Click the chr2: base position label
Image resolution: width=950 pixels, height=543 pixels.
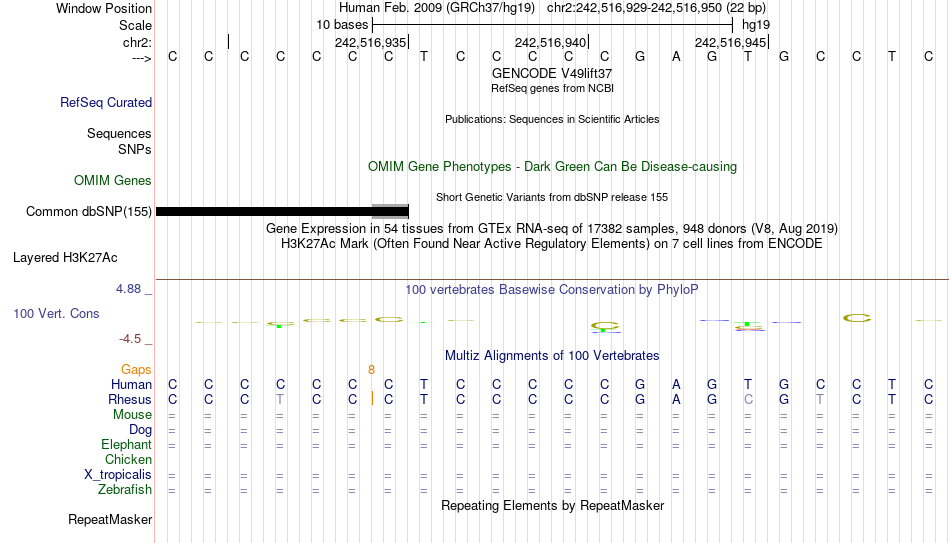point(137,42)
